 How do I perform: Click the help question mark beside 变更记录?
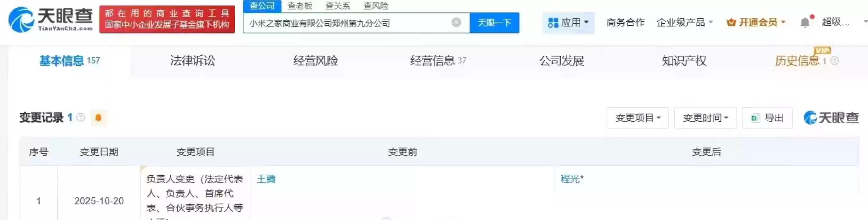click(x=81, y=118)
